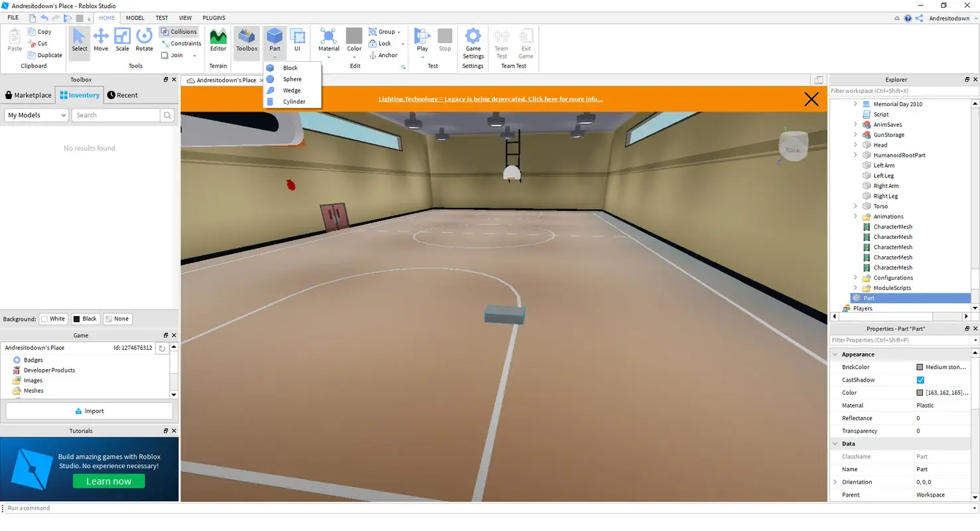Select the Black background option
Viewport: 980px width, 531px height.
click(85, 319)
